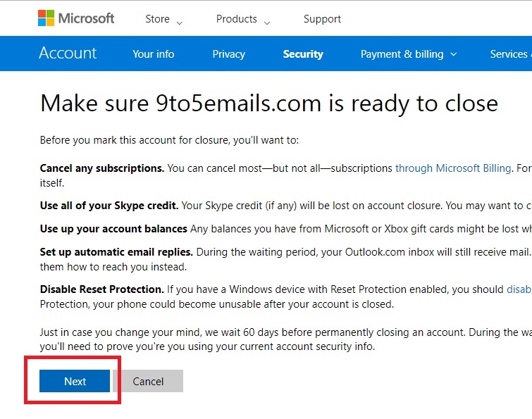Go to the Support page
The image size is (532, 419).
point(322,19)
